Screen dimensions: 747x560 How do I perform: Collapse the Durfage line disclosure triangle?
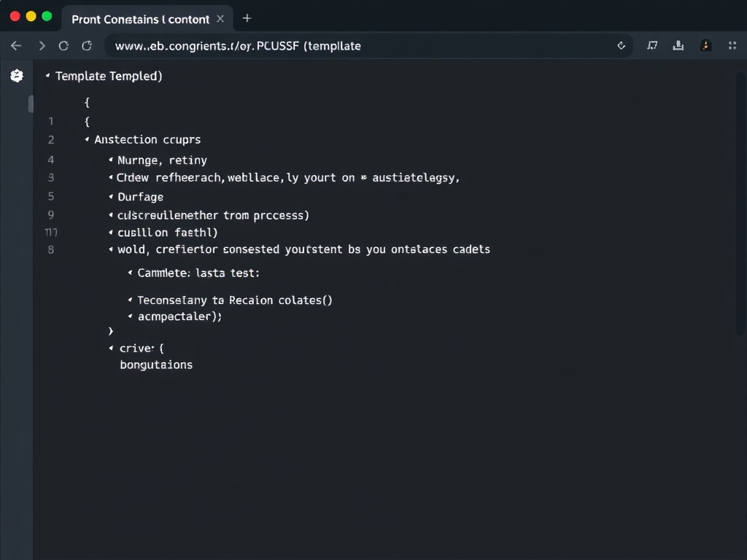pyautogui.click(x=109, y=196)
